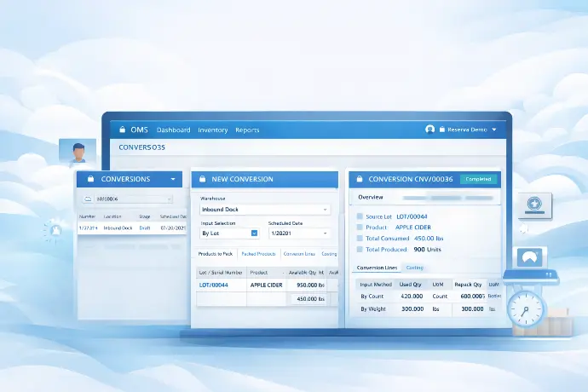Open the APPLE CIDER product link in overview
Viewport: 588px width, 392px height.
click(x=412, y=228)
